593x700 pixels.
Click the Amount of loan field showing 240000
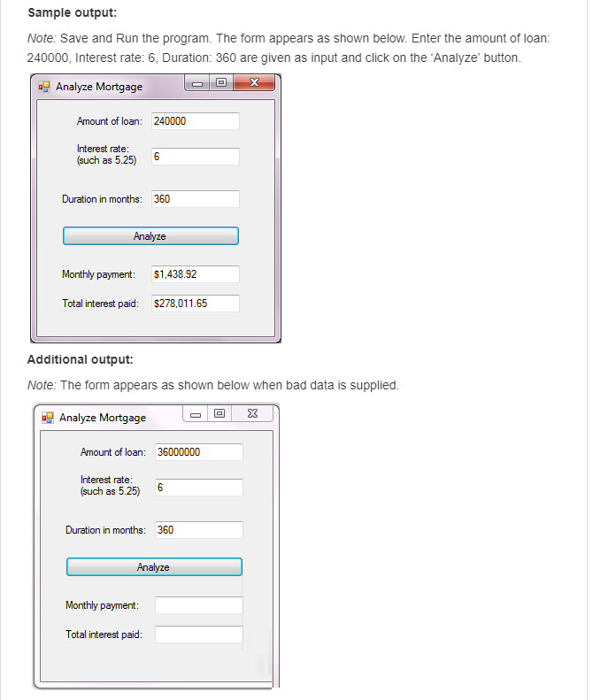coord(196,121)
